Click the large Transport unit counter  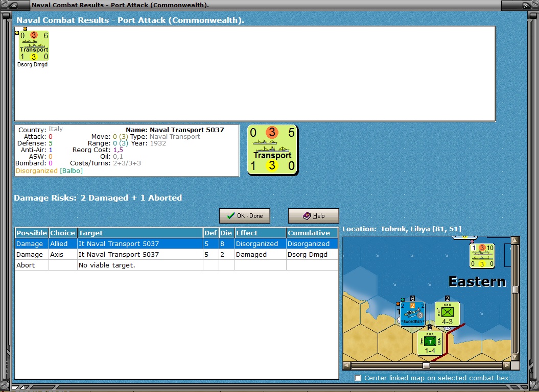tap(273, 150)
